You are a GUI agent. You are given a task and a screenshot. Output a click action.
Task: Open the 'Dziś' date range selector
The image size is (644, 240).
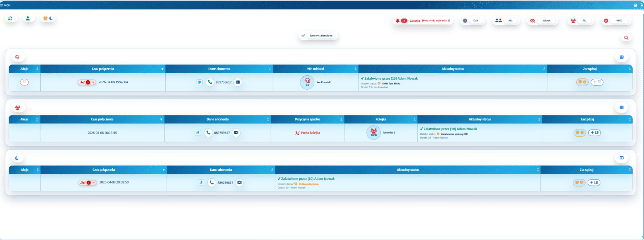pyautogui.click(x=472, y=21)
